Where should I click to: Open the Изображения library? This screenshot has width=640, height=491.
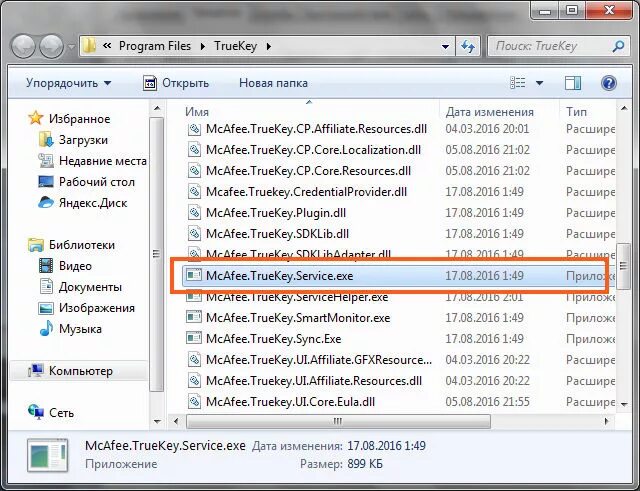coord(87,308)
